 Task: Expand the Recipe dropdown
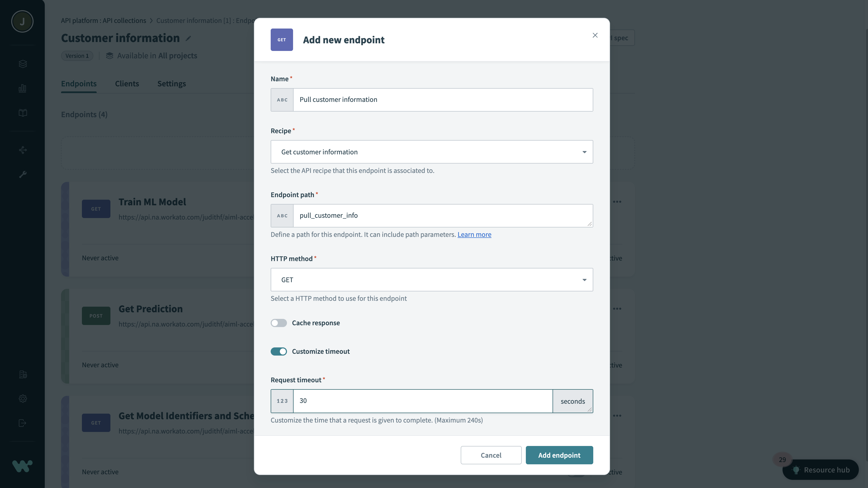[x=432, y=152]
